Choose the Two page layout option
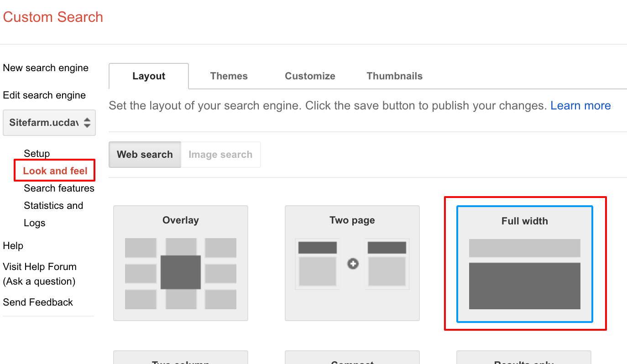627x364 pixels. 352,263
